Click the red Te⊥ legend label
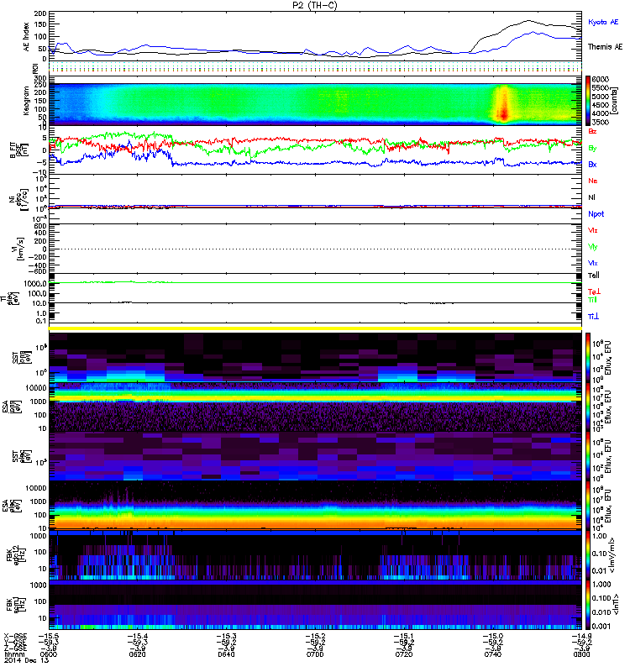 (x=594, y=291)
